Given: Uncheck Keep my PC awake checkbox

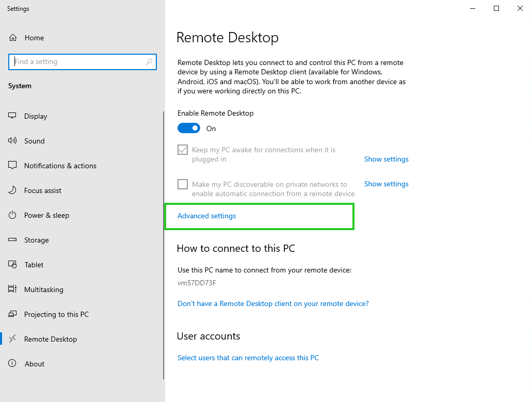Looking at the screenshot, I should (x=183, y=150).
